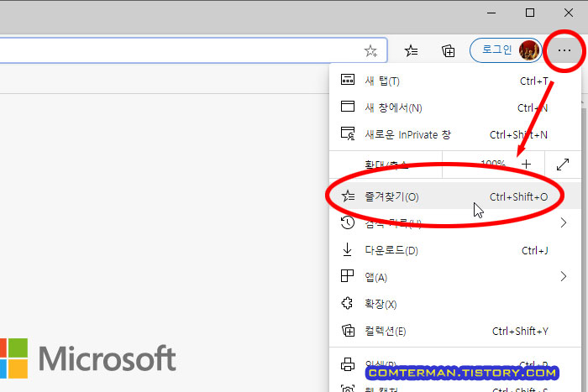
Task: Click the Microsoft logo on the page
Action: tap(87, 358)
